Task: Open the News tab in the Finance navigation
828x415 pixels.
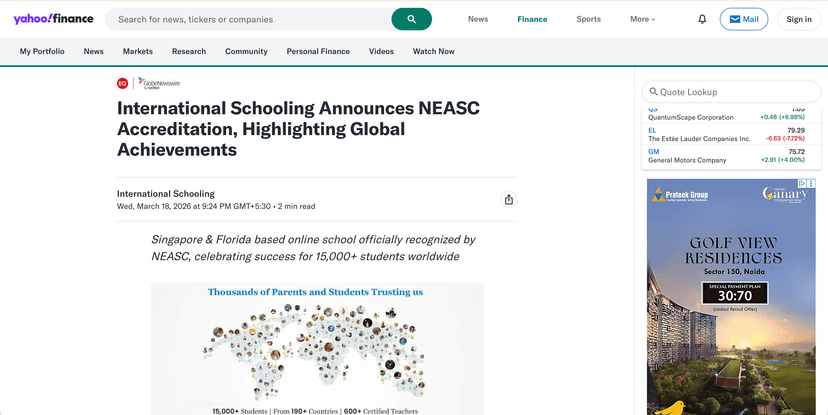Action: [x=93, y=51]
